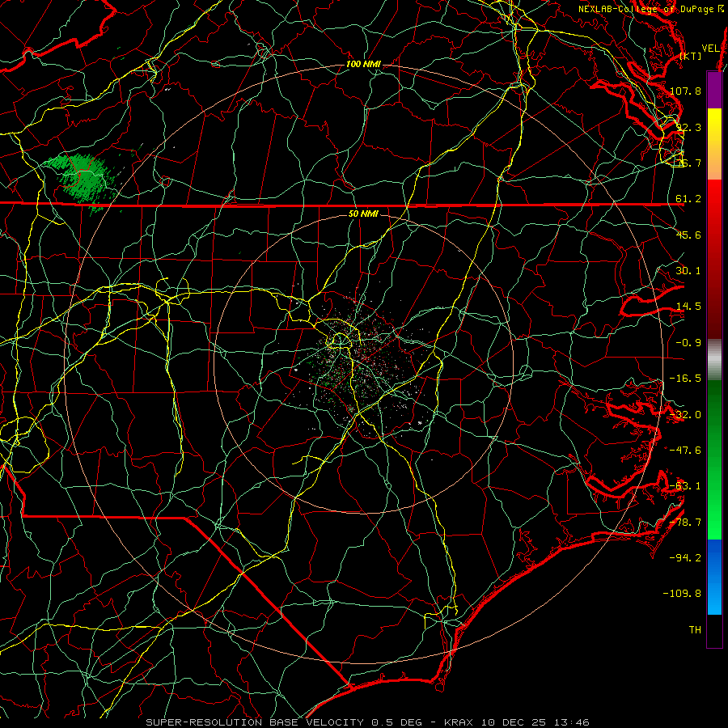Click the -94.2 legend value
The image size is (728, 728).
(686, 557)
